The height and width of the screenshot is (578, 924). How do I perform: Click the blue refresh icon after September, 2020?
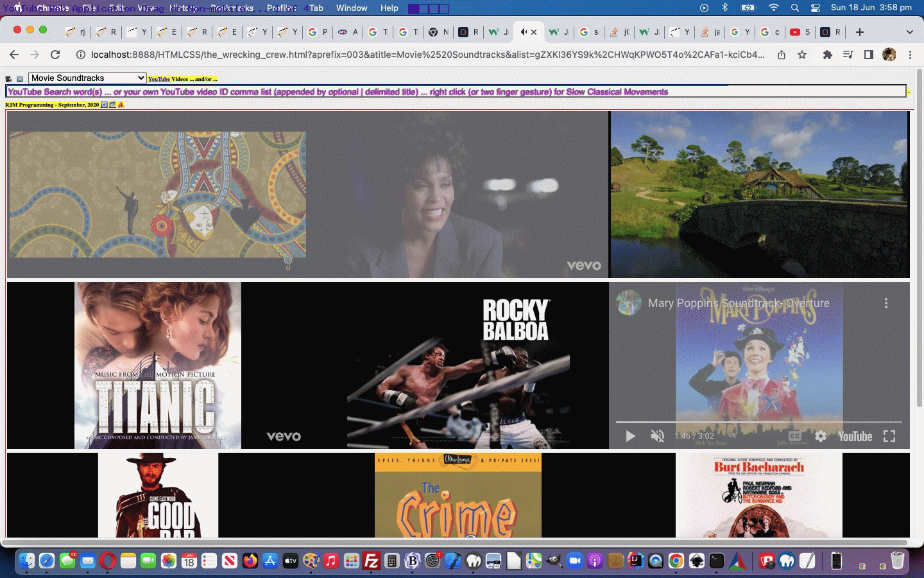105,104
